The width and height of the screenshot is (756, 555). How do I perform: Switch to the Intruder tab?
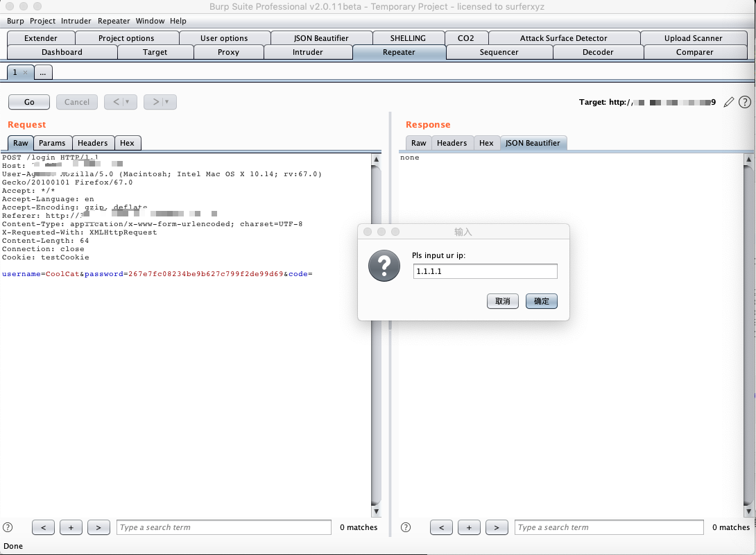point(308,52)
